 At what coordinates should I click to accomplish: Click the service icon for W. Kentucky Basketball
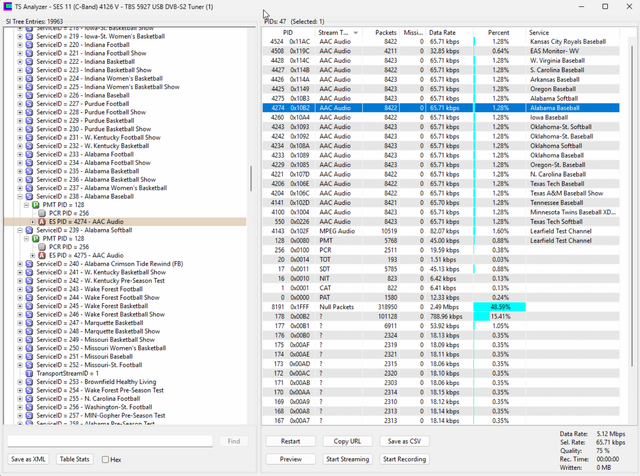pyautogui.click(x=29, y=146)
